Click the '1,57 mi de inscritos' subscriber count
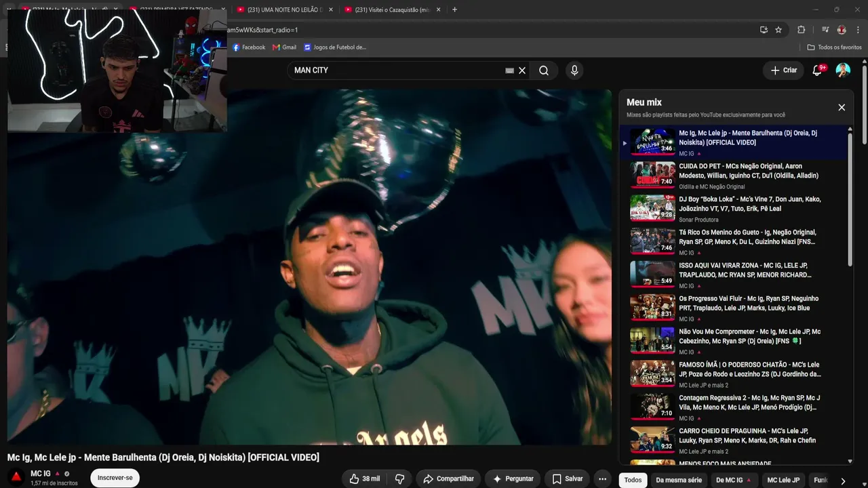This screenshot has width=868, height=488. [x=54, y=483]
